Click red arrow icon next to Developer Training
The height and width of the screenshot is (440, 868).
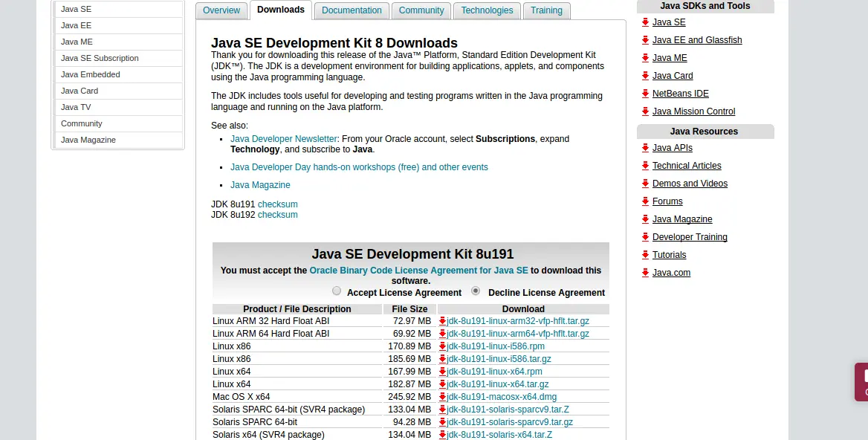point(645,237)
